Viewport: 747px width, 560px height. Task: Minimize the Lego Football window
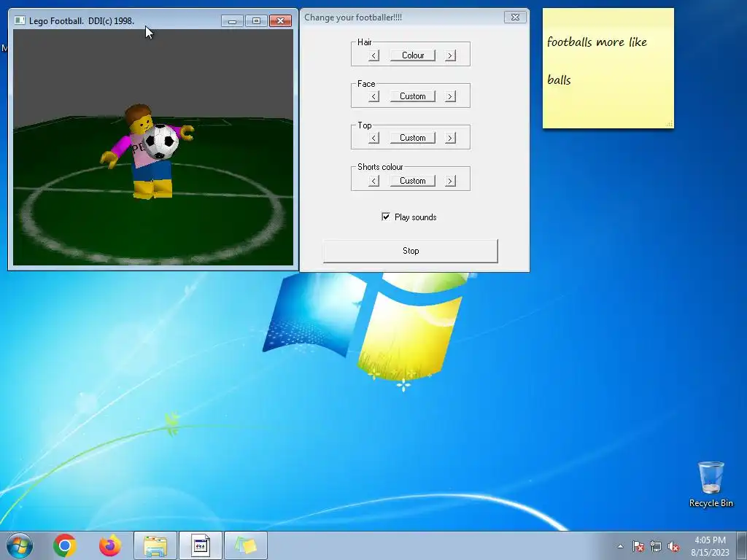click(x=233, y=21)
